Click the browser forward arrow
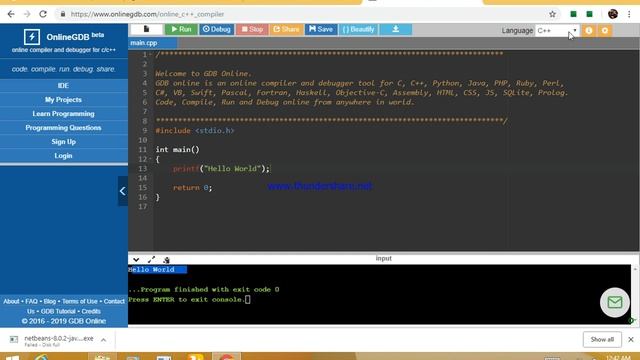 pos(27,14)
